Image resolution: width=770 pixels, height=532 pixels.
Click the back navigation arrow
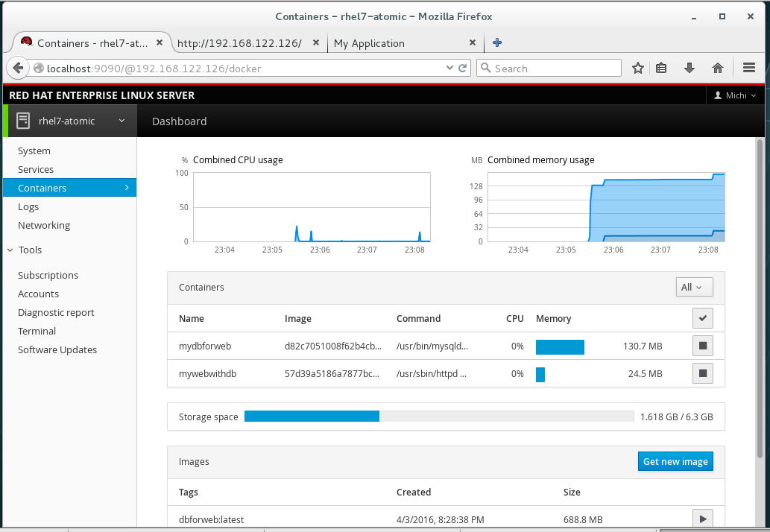(x=18, y=67)
